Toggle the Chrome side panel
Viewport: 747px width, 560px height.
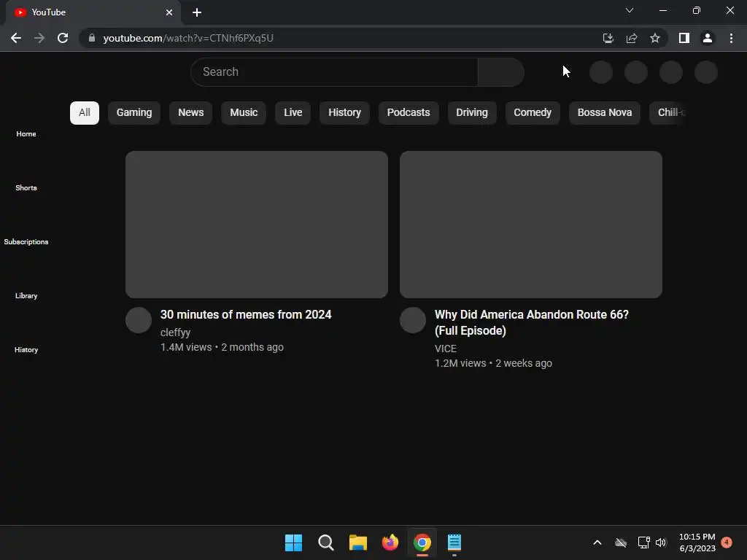point(684,38)
